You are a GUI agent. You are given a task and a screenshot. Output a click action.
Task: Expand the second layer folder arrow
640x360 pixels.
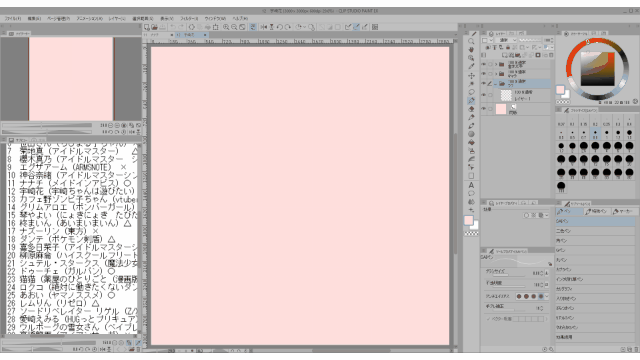496,74
